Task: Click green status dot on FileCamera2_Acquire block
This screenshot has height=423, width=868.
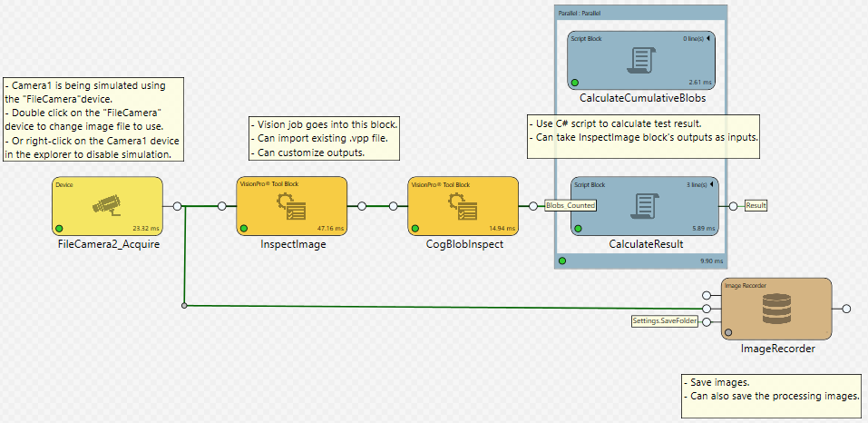Action: click(x=60, y=228)
